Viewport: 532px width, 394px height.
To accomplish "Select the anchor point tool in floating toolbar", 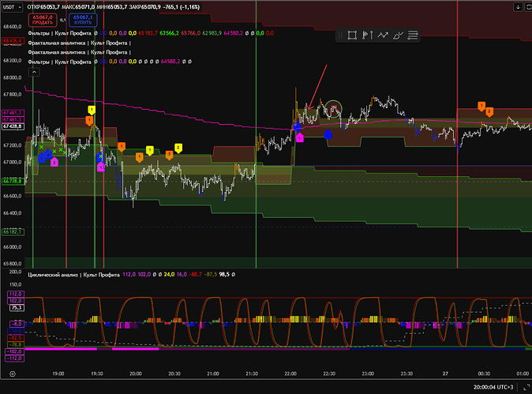I will 368,35.
